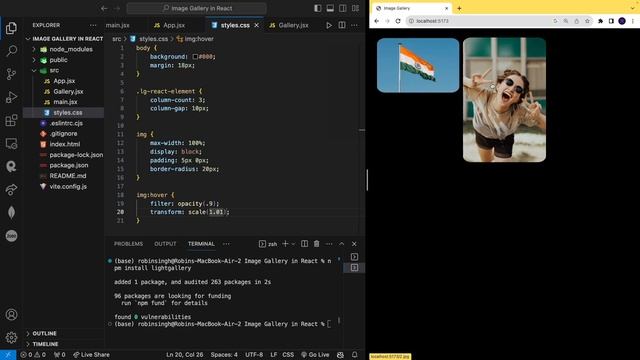Toggle Secondary Side Bar layout icon
Image resolution: width=640 pixels, height=360 pixels.
(343, 8)
